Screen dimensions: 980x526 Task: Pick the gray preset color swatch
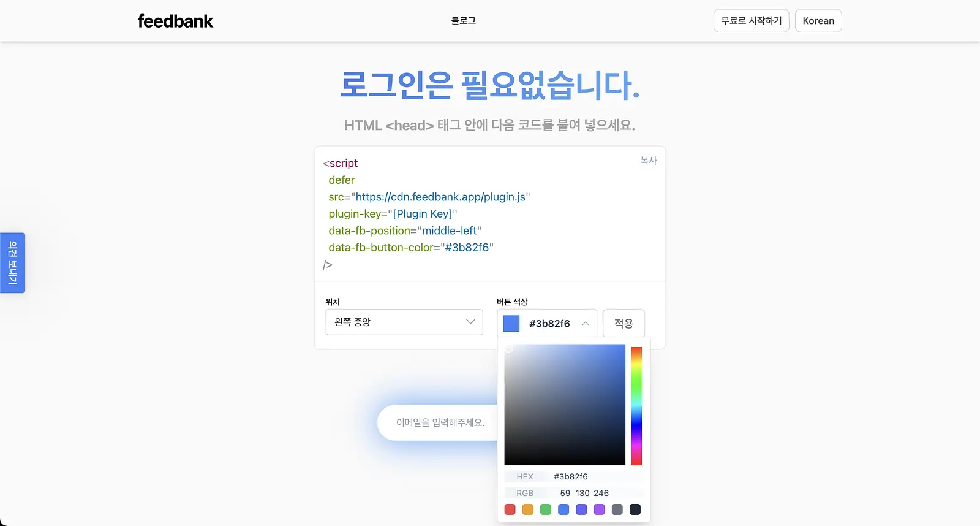(x=617, y=509)
